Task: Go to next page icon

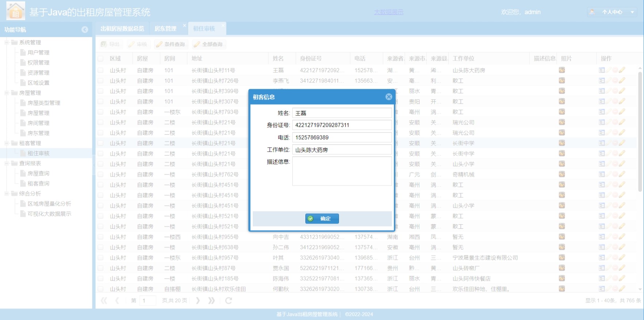Action: [198, 300]
